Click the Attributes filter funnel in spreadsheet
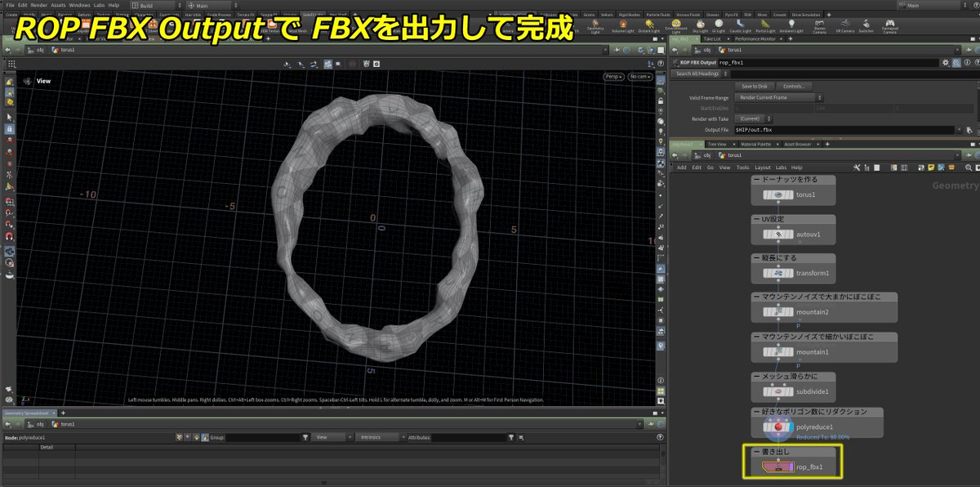This screenshot has height=487, width=980. pos(511,437)
